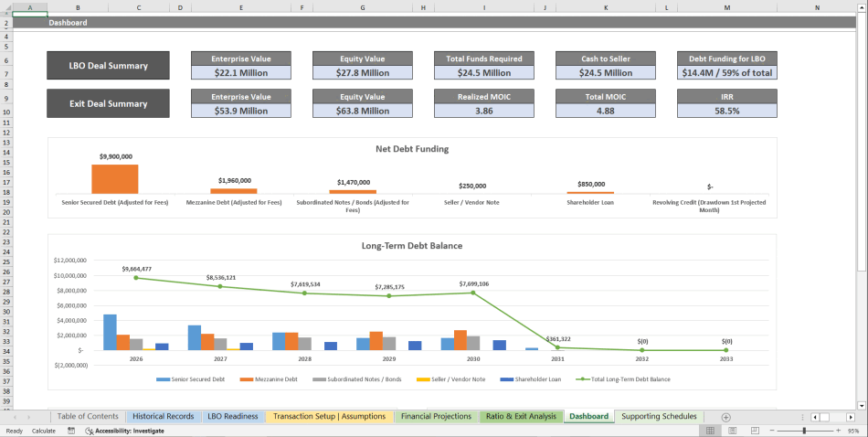This screenshot has width=868, height=437.
Task: Open the Ratio & Exit Analysis tab
Action: (x=520, y=417)
